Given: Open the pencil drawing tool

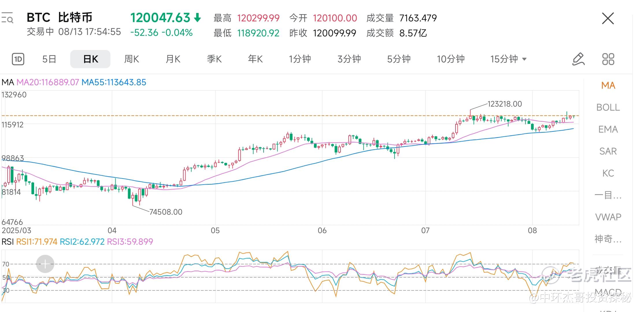Looking at the screenshot, I should coord(578,59).
